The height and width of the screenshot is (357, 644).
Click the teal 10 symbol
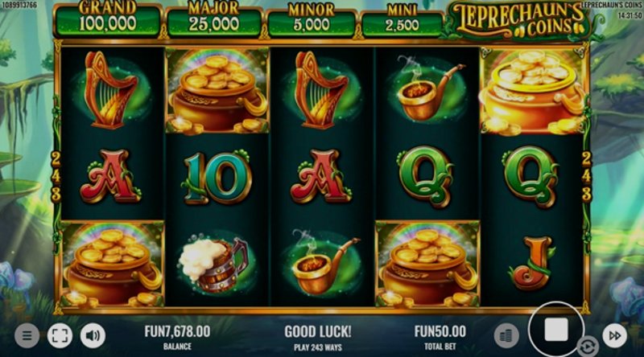pos(217,178)
